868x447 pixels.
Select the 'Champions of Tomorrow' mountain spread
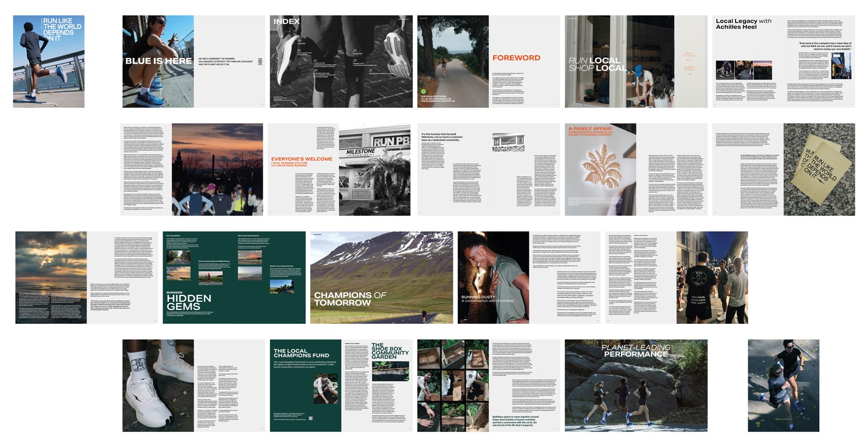pos(381,278)
